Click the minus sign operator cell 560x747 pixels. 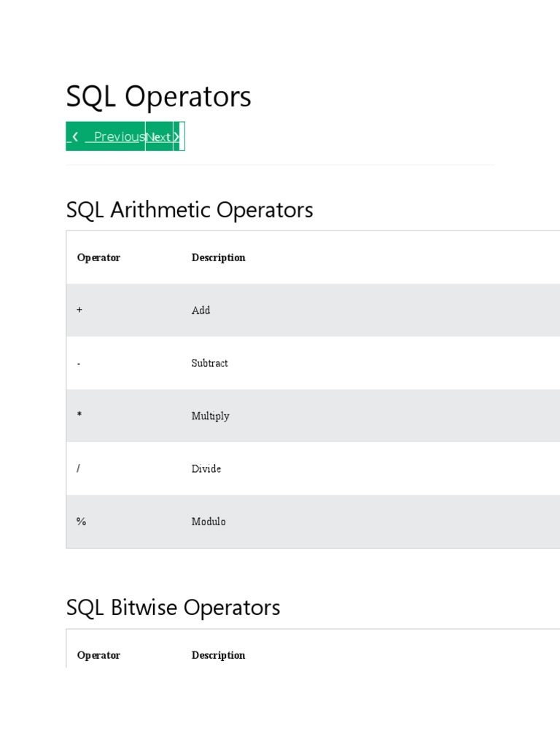[x=79, y=363]
